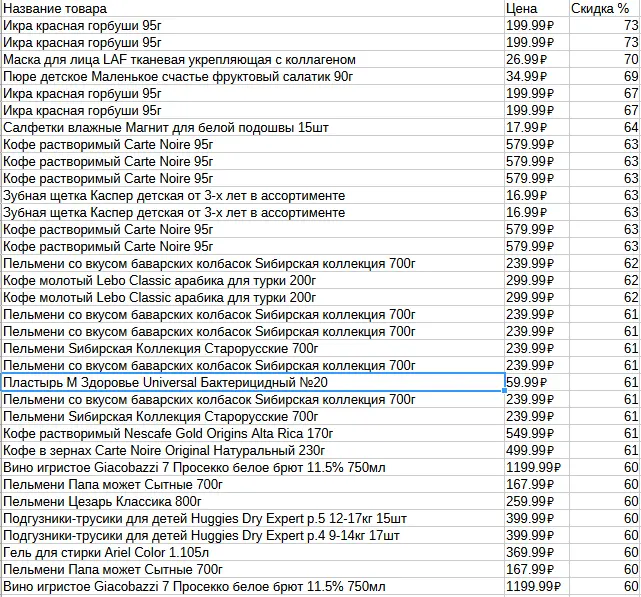Click 'Гель для стирки Ariel Color' cell

[253, 552]
